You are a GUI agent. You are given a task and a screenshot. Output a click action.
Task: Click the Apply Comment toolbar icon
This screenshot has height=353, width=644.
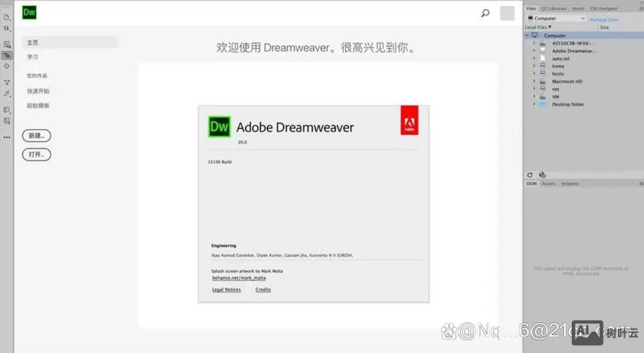point(6,110)
